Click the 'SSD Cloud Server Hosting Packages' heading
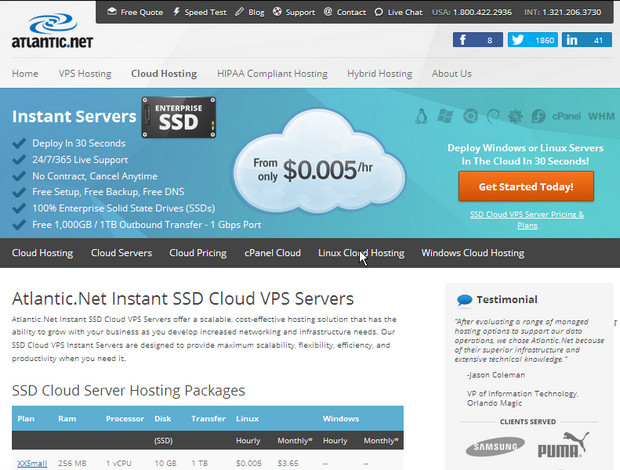The image size is (620, 470). pyautogui.click(x=129, y=391)
